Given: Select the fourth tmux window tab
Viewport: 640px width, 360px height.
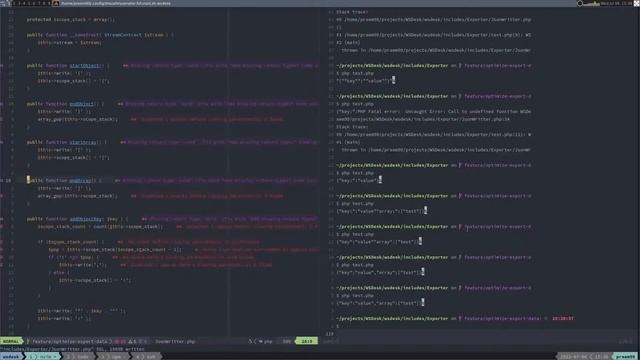Looking at the screenshot, I should [x=148, y=356].
